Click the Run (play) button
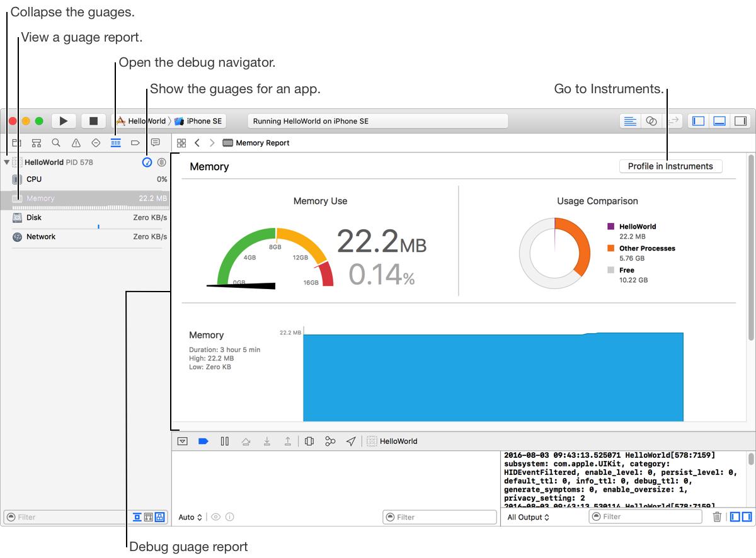 click(x=64, y=121)
